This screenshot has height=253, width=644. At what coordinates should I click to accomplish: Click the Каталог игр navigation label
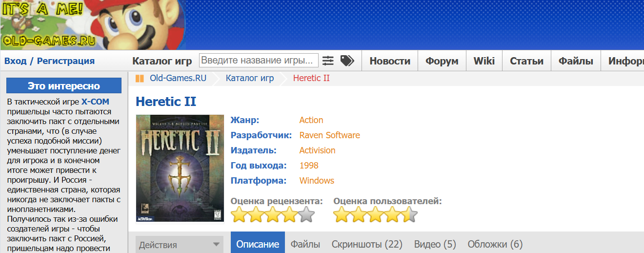(163, 61)
